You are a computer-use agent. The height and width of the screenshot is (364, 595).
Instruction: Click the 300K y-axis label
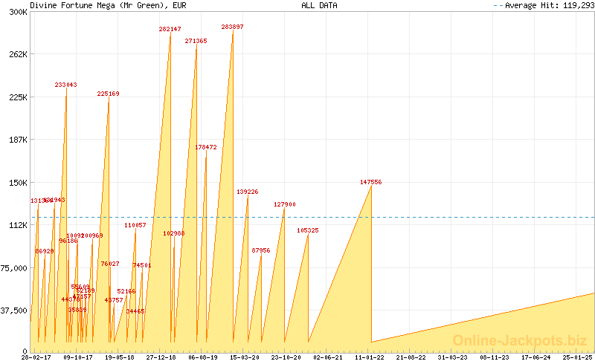18,12
